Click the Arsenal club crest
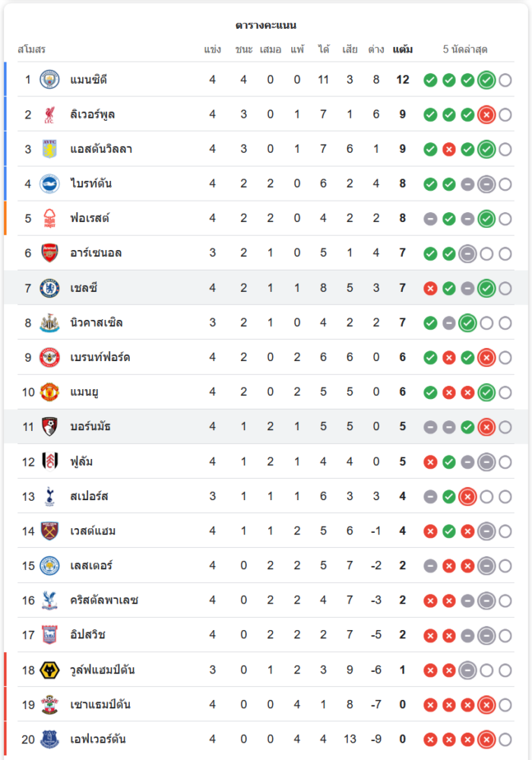532x760 pixels. [49, 253]
